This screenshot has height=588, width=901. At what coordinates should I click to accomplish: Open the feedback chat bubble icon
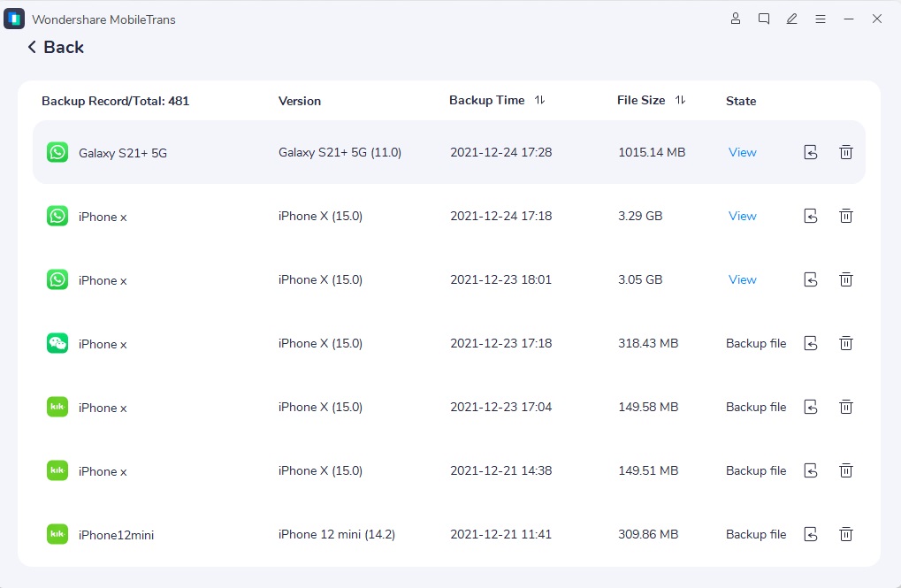coord(764,19)
